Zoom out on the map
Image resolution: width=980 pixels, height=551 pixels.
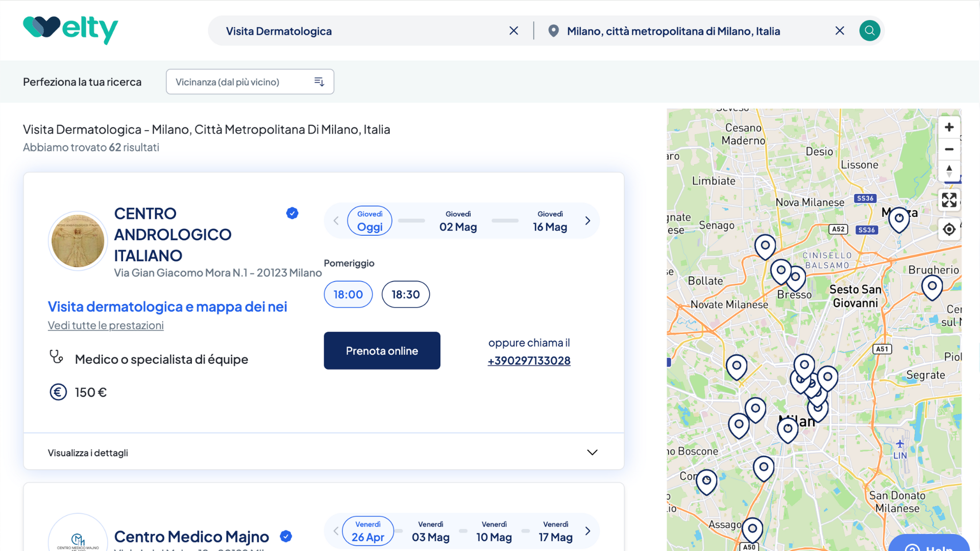(x=949, y=149)
